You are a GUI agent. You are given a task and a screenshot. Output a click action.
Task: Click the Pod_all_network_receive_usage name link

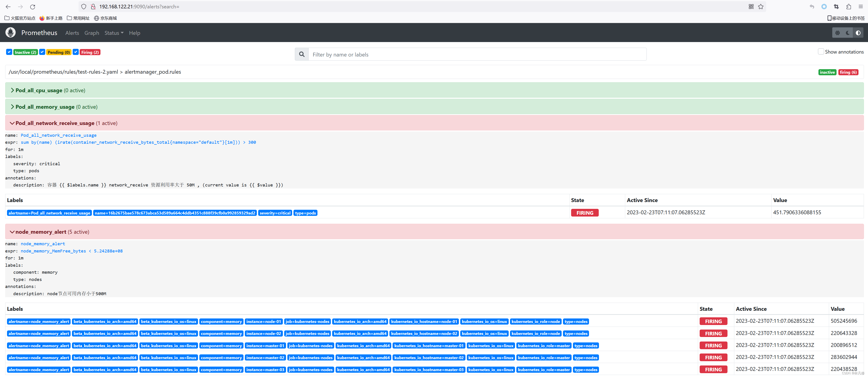(x=59, y=135)
